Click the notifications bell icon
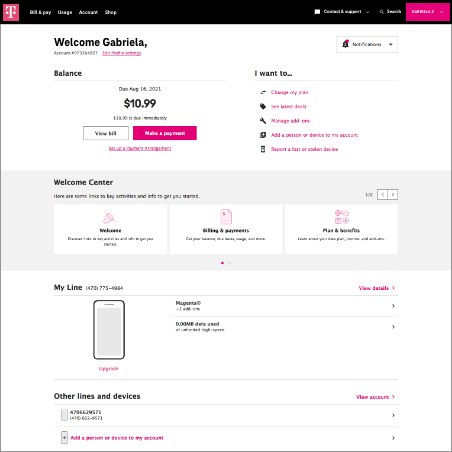Image resolution: width=452 pixels, height=452 pixels. (x=346, y=44)
